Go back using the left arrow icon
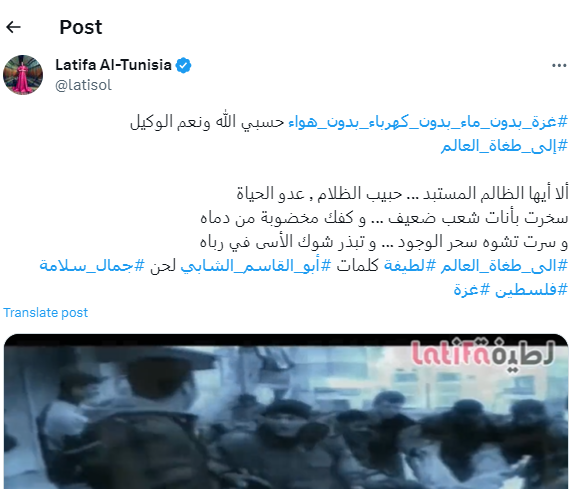This screenshot has width=577, height=489. pyautogui.click(x=13, y=27)
